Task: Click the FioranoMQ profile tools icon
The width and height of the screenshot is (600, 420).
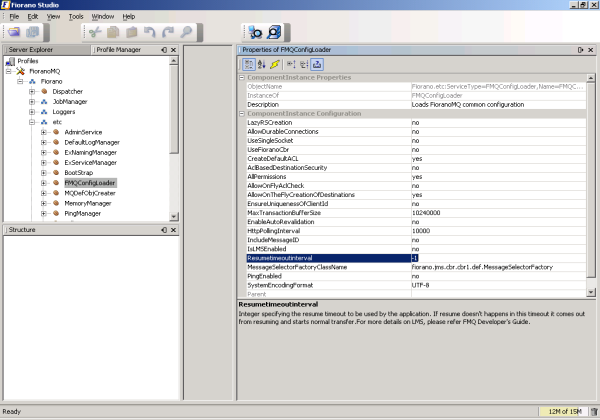Action: point(20,71)
